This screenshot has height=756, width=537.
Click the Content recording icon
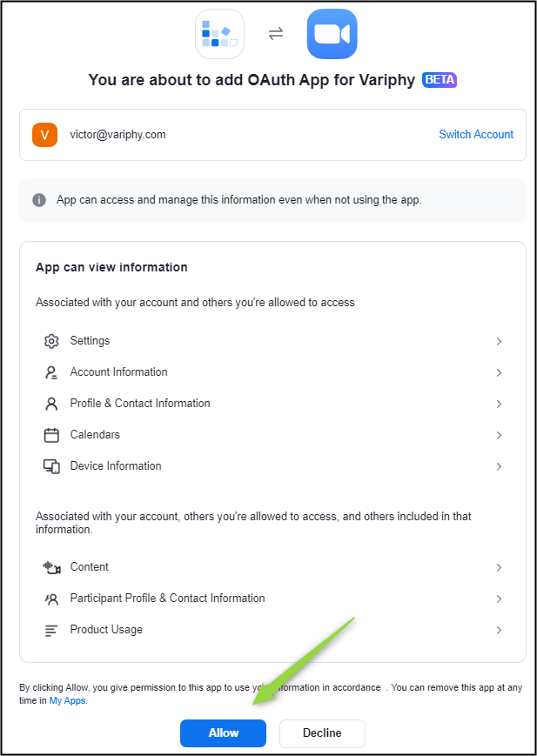51,567
